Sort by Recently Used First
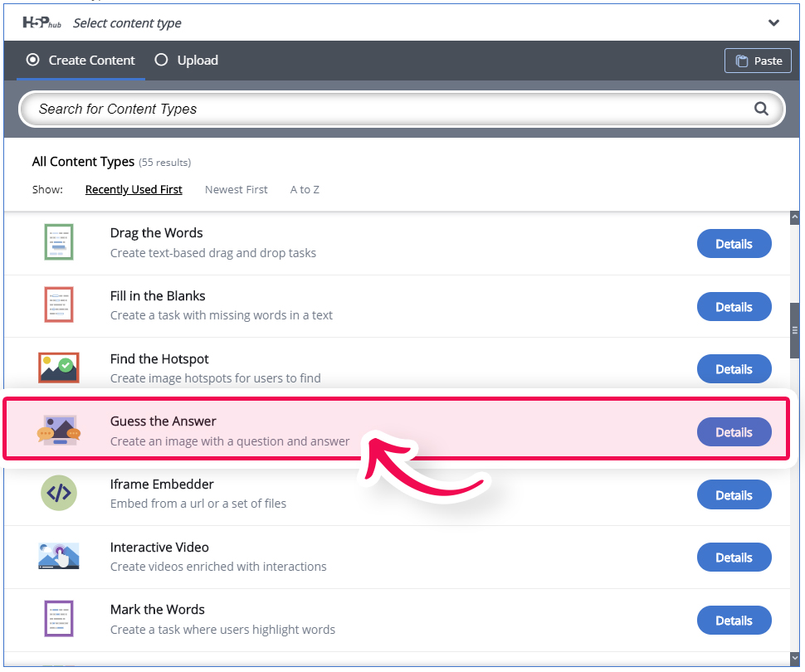The height and width of the screenshot is (672, 805). point(134,189)
